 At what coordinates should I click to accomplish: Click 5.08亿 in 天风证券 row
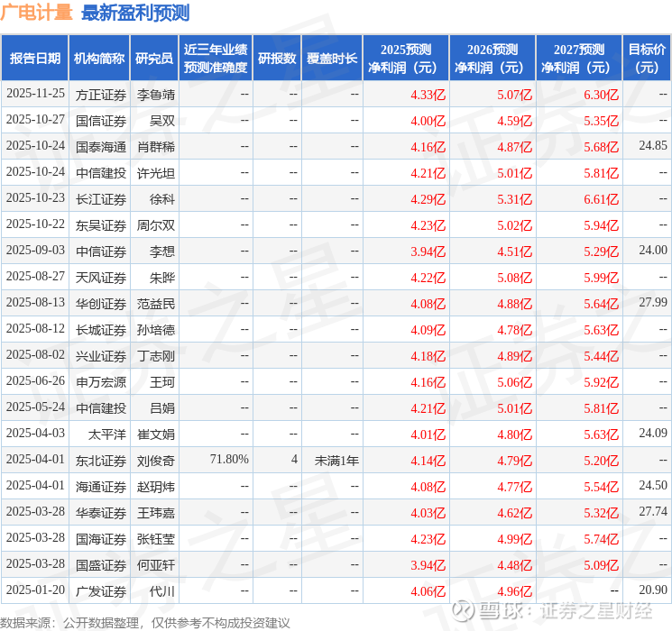point(514,278)
